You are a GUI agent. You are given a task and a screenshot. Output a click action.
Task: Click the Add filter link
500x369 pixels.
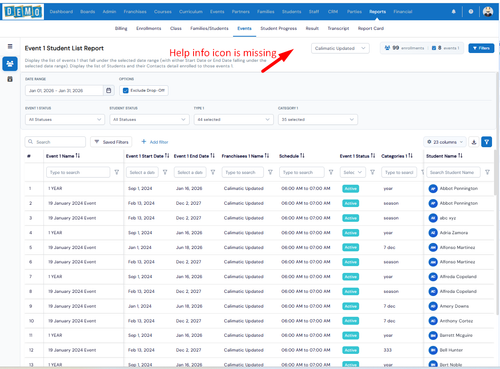click(x=155, y=142)
